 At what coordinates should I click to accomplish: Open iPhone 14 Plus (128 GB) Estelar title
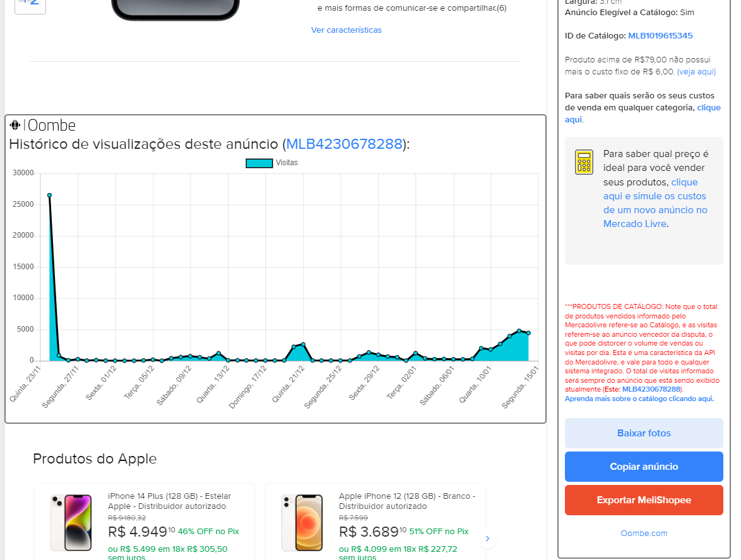pyautogui.click(x=169, y=501)
